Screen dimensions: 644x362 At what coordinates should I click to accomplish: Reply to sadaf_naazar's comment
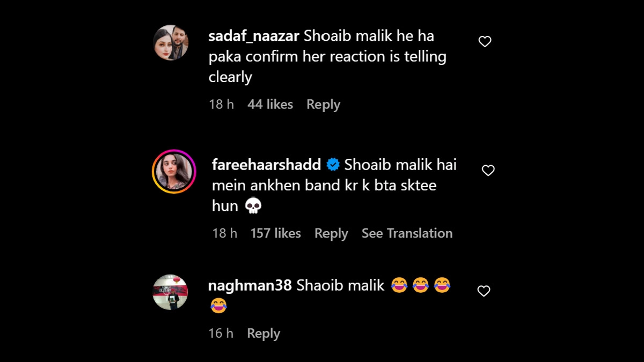click(323, 105)
